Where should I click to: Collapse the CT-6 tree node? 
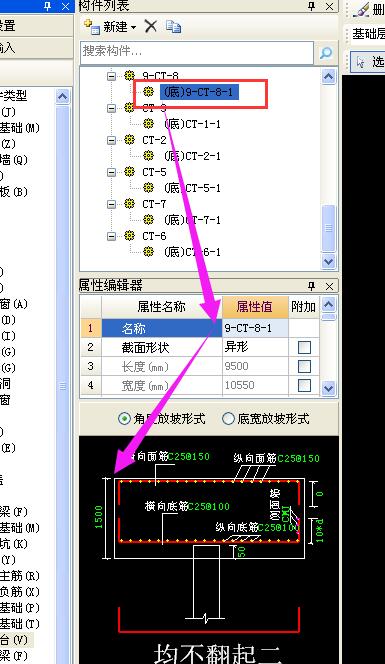pos(111,236)
